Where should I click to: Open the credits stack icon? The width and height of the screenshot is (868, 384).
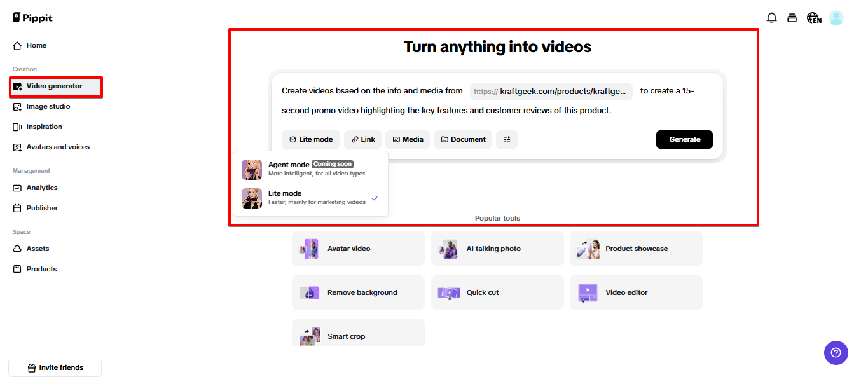click(792, 18)
